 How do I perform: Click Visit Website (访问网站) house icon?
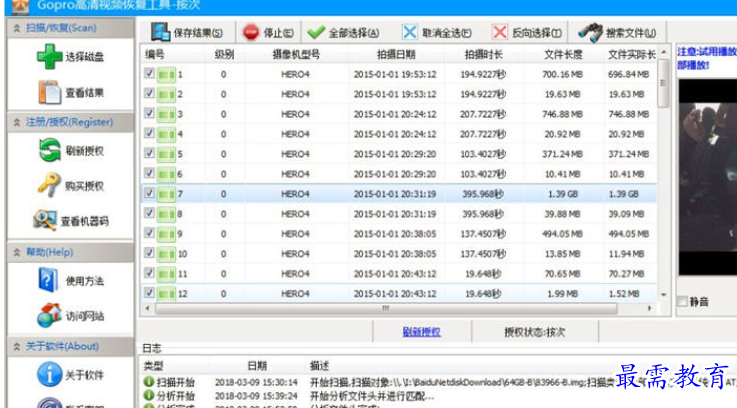[49, 315]
